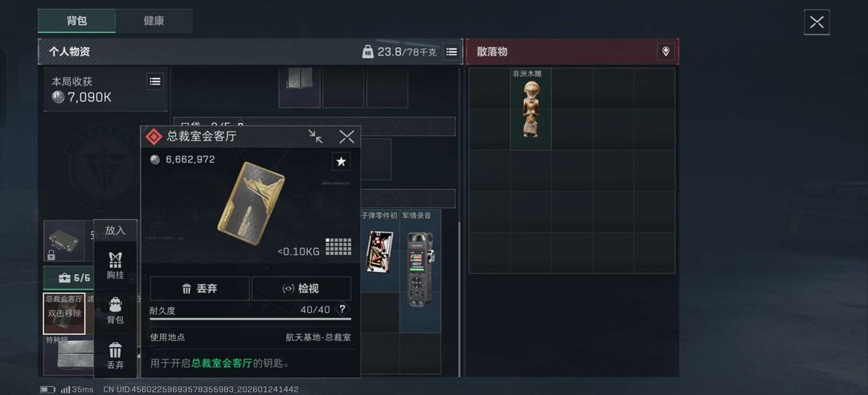Click the 检视 inspect button
This screenshot has width=868, height=395.
[x=301, y=289]
